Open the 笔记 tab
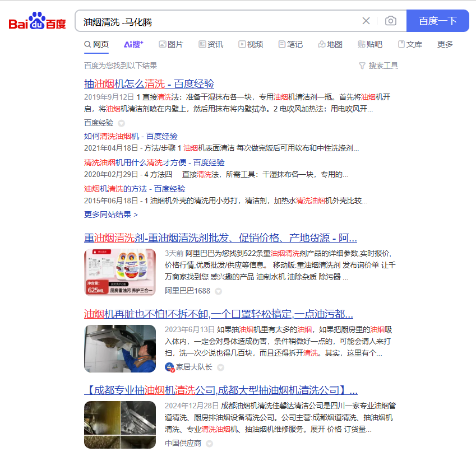The width and height of the screenshot is (476, 461). (290, 44)
